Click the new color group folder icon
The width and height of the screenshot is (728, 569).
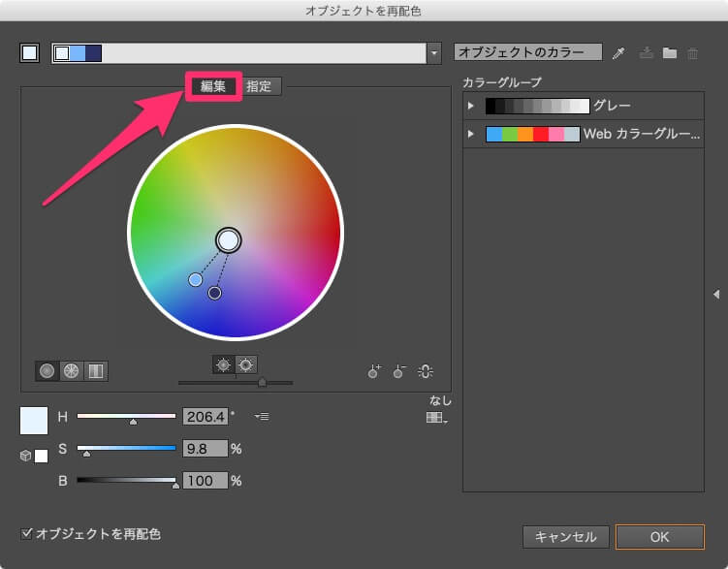[x=670, y=53]
